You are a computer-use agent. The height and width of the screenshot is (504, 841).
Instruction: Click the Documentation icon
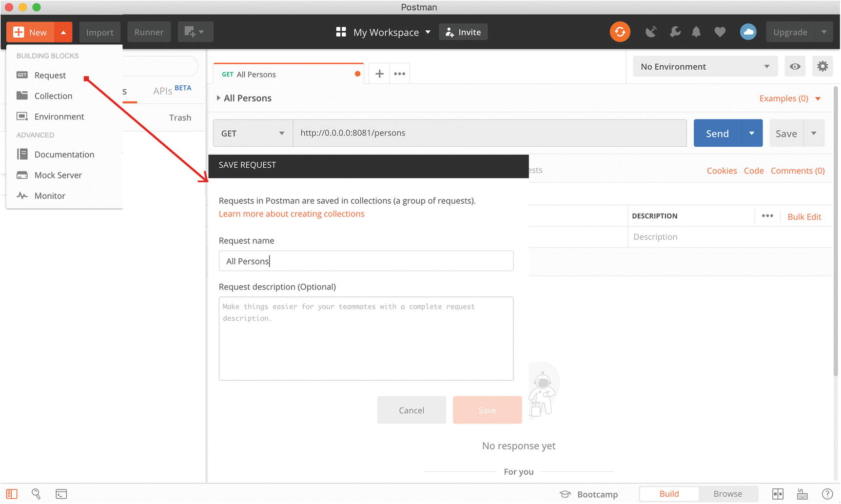click(x=22, y=154)
